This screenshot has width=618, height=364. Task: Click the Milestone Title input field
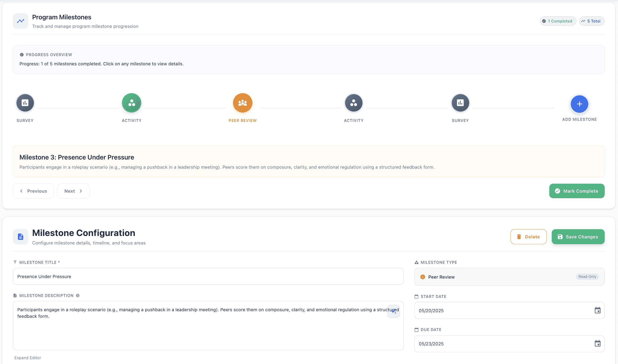[208, 276]
